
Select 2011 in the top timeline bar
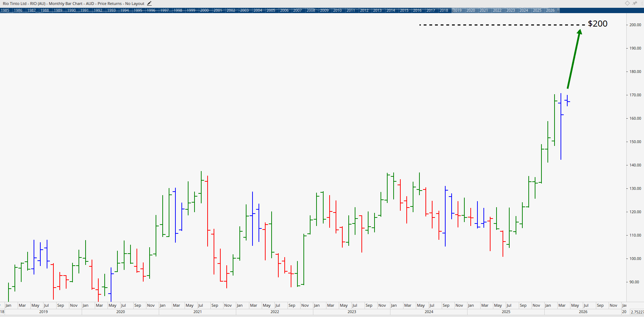coord(351,10)
